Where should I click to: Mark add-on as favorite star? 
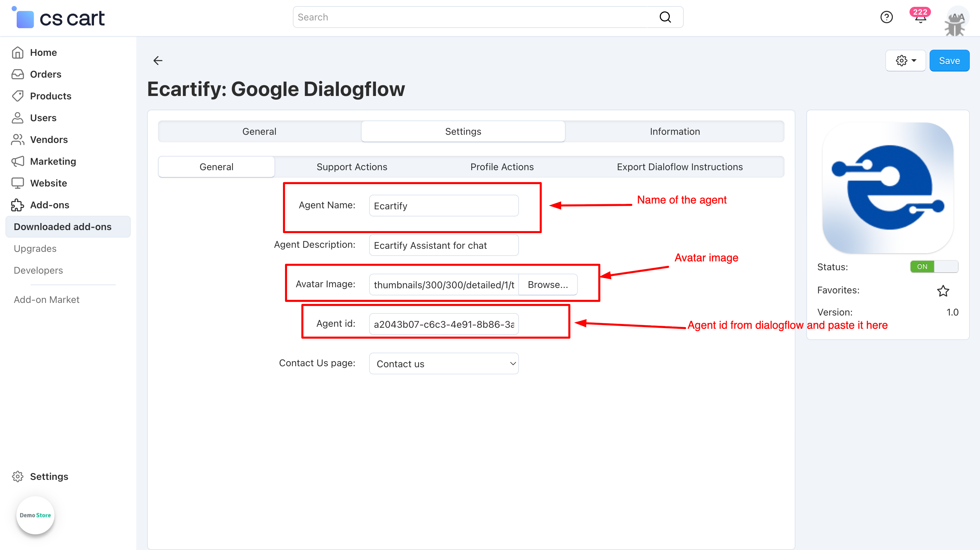click(943, 291)
